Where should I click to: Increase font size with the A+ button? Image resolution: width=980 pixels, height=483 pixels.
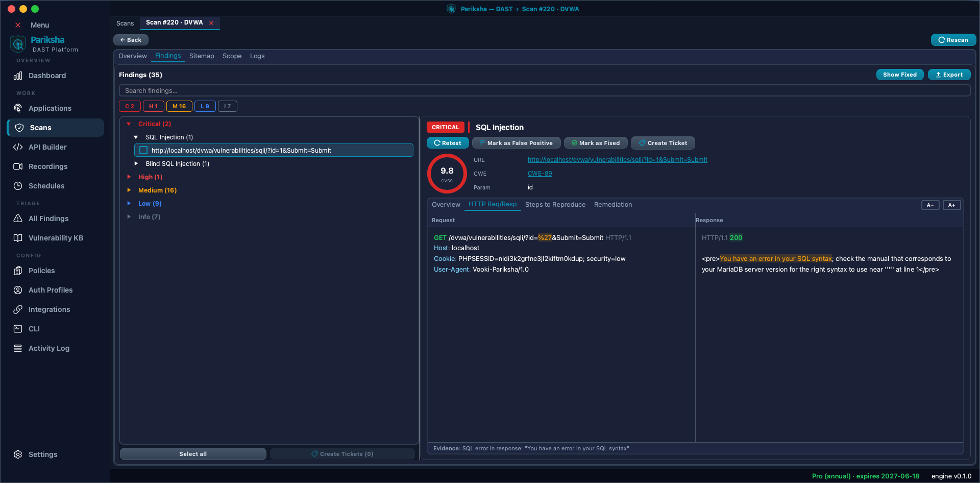tap(951, 205)
